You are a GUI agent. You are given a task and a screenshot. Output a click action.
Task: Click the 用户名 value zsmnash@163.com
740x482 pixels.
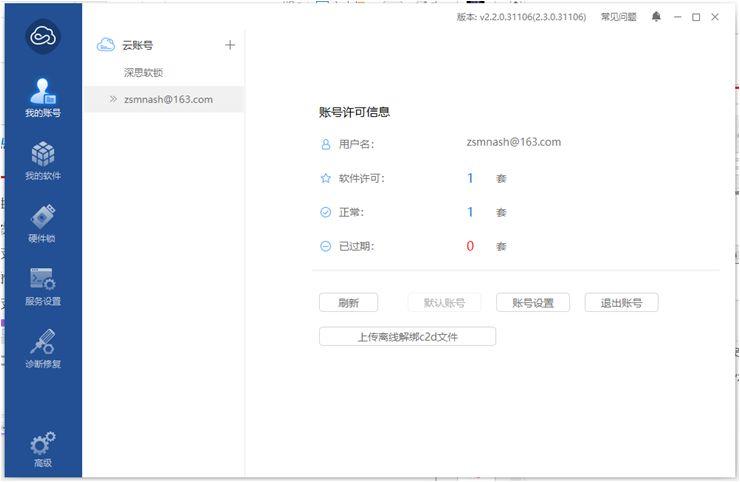tap(513, 142)
